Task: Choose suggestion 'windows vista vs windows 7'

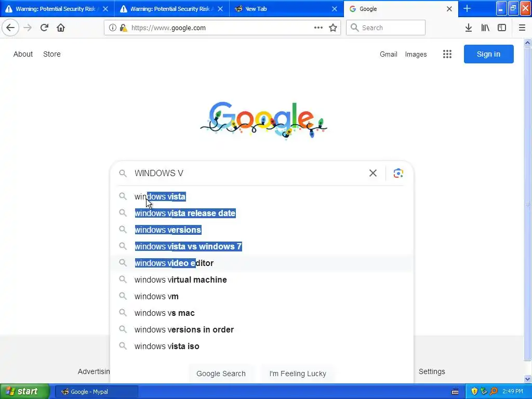Action: tap(261, 246)
